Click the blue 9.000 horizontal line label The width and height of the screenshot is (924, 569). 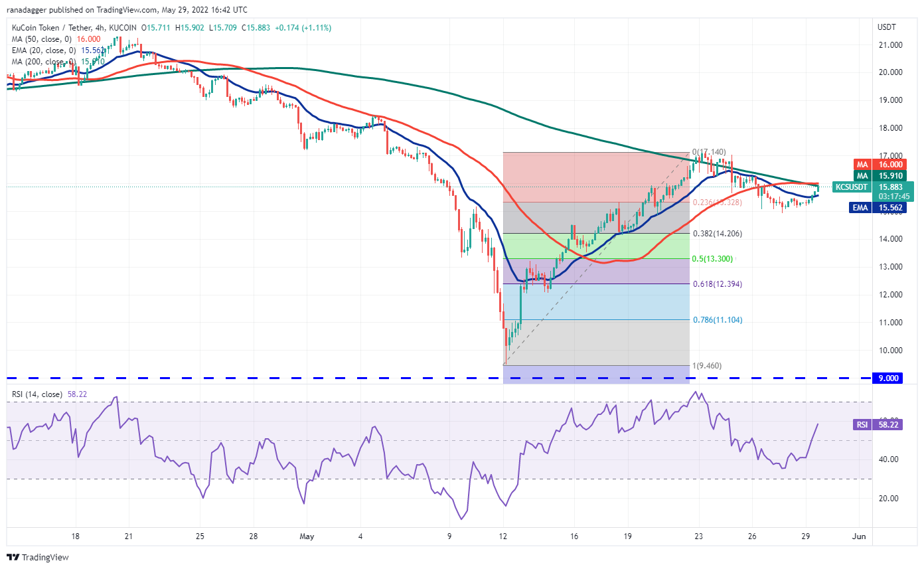[x=888, y=378]
